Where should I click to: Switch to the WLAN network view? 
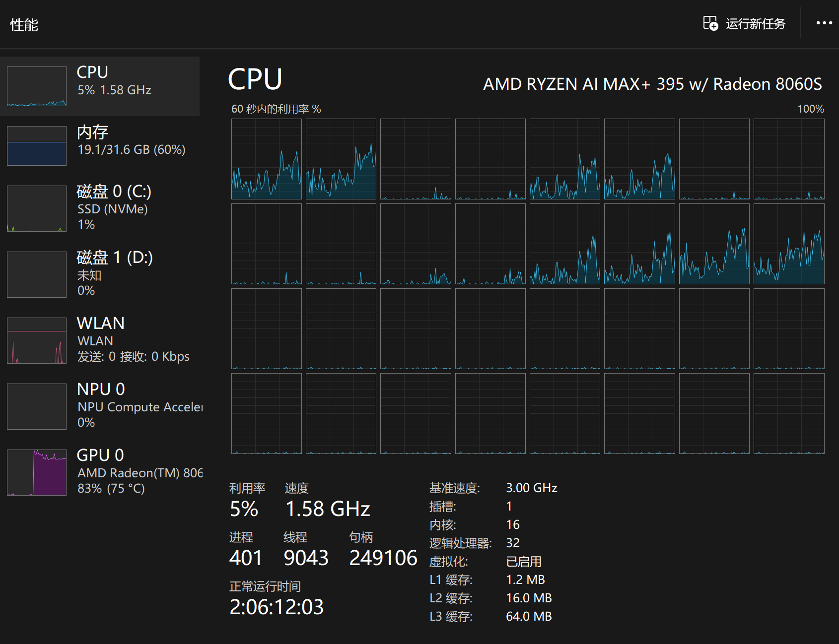coord(100,340)
